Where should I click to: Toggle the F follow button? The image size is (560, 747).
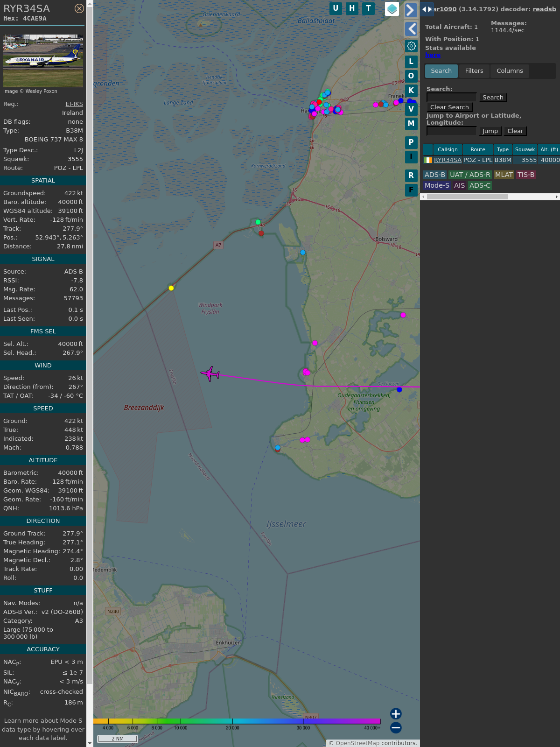coord(411,190)
